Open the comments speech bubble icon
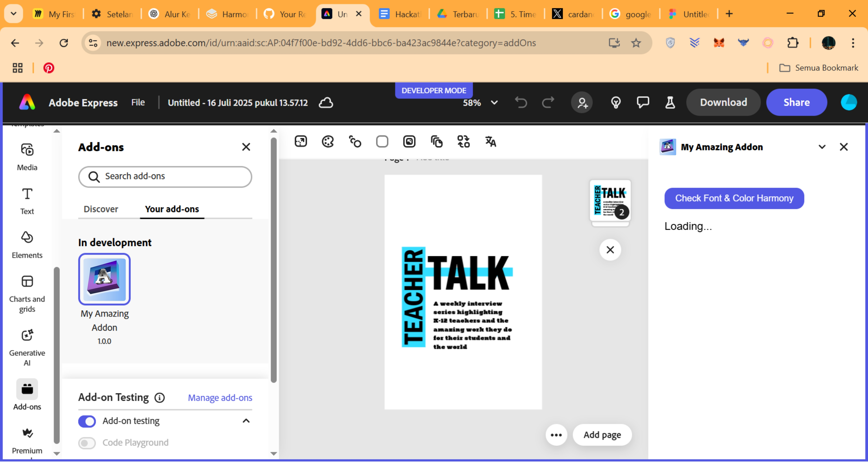The width and height of the screenshot is (868, 463). [x=643, y=103]
